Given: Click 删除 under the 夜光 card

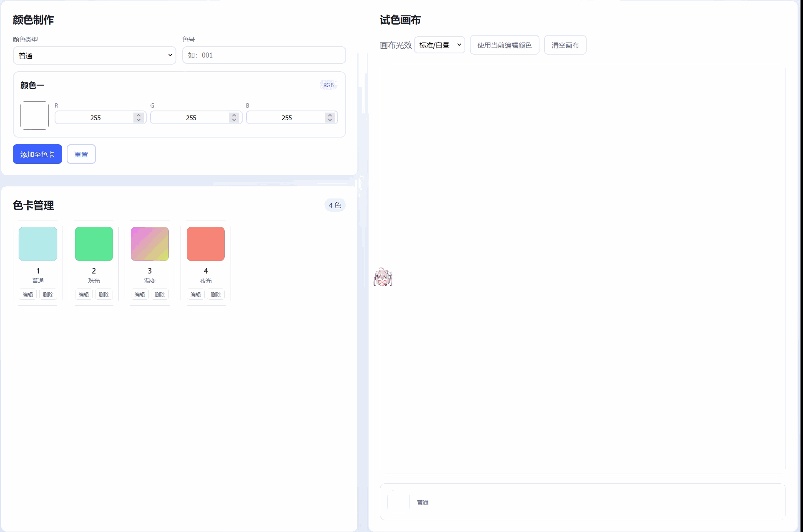Looking at the screenshot, I should (x=216, y=294).
